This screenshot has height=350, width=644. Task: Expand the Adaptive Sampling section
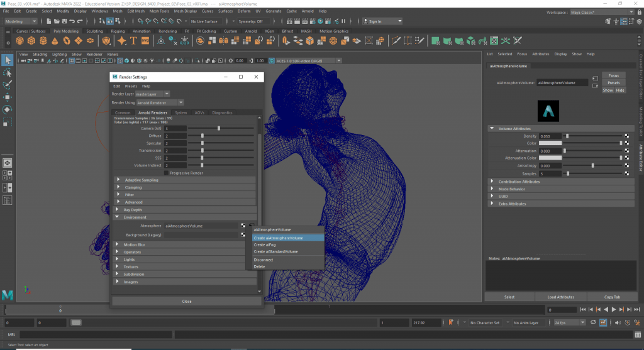[142, 180]
